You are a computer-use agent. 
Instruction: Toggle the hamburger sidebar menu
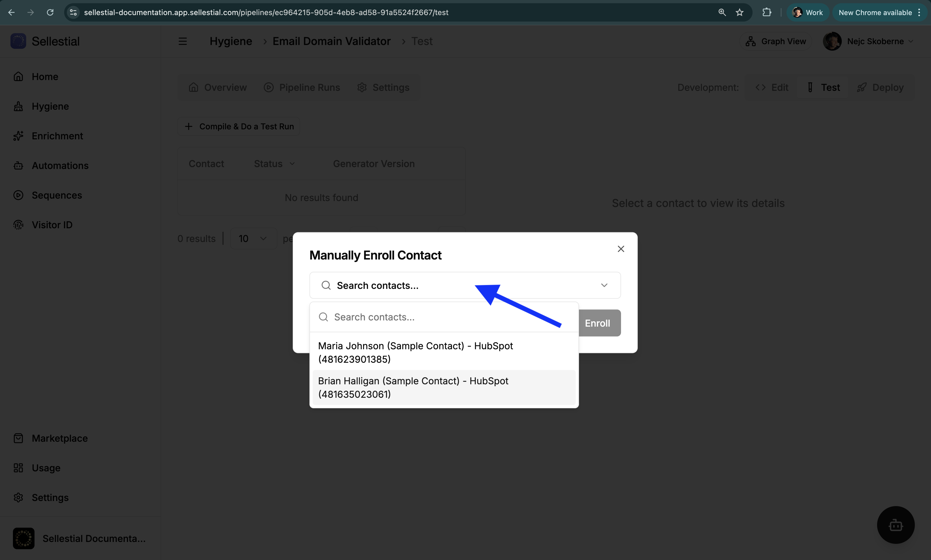pyautogui.click(x=183, y=41)
